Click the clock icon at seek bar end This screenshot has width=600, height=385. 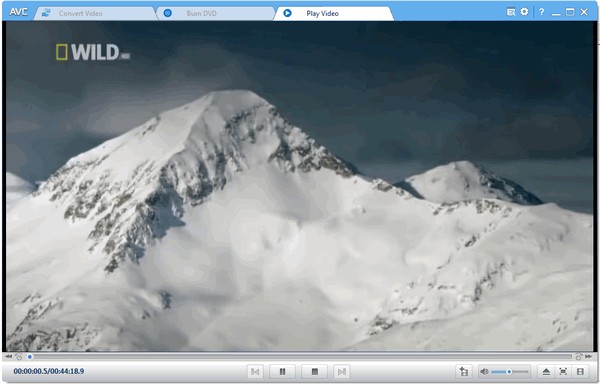tap(578, 357)
